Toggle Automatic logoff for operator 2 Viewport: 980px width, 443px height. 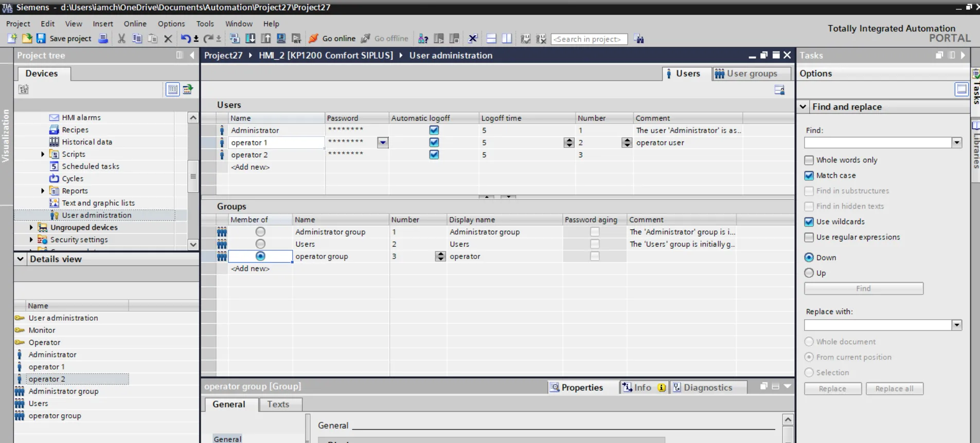(434, 155)
